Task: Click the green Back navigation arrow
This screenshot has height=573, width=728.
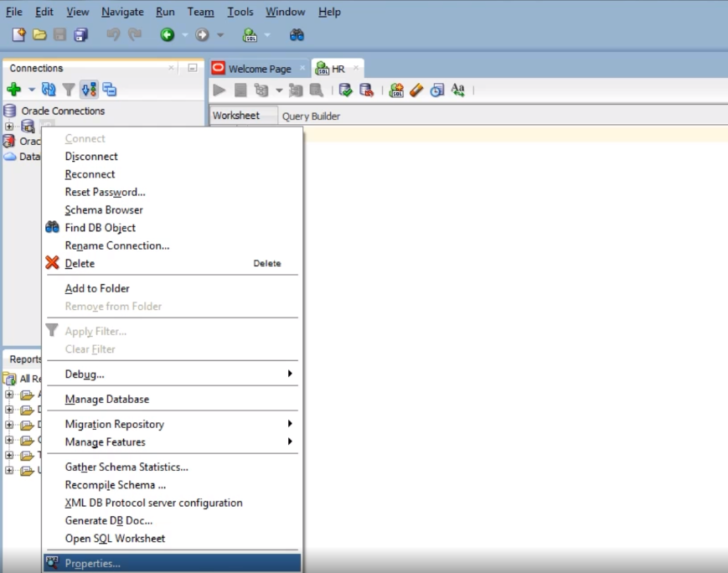Action: click(x=168, y=34)
